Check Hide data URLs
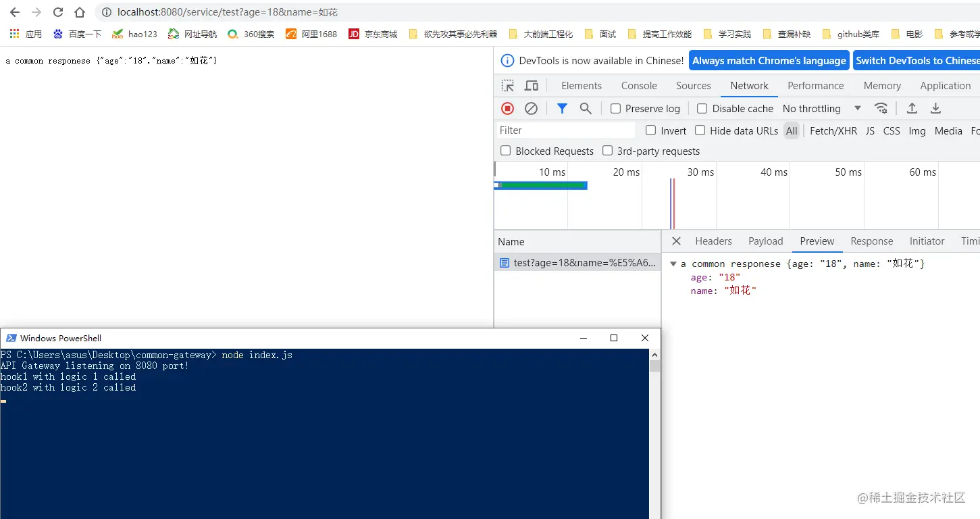This screenshot has height=519, width=980. [x=700, y=130]
